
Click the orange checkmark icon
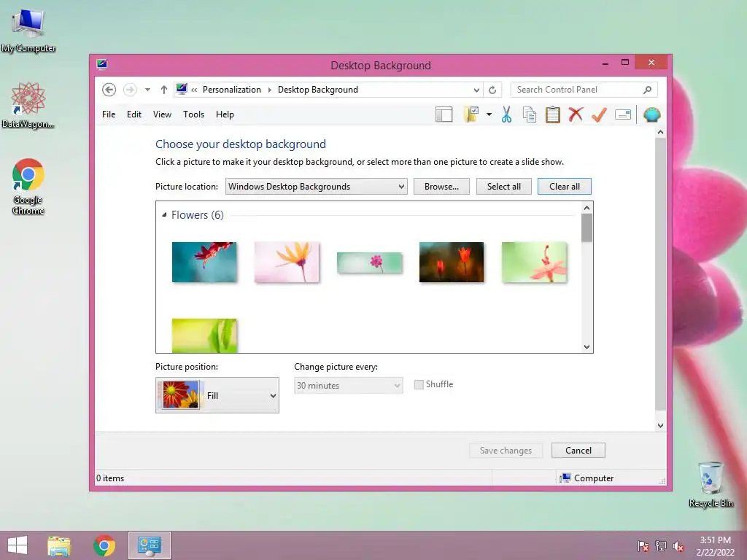coord(600,114)
